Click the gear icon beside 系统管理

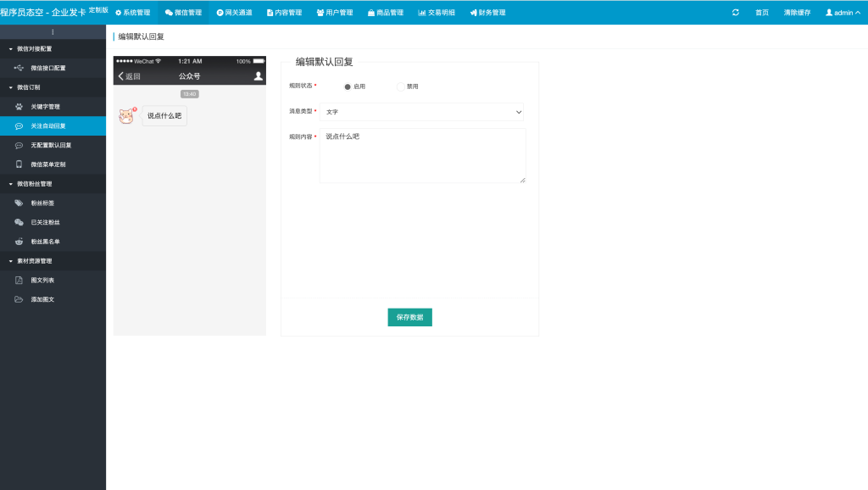pos(118,13)
